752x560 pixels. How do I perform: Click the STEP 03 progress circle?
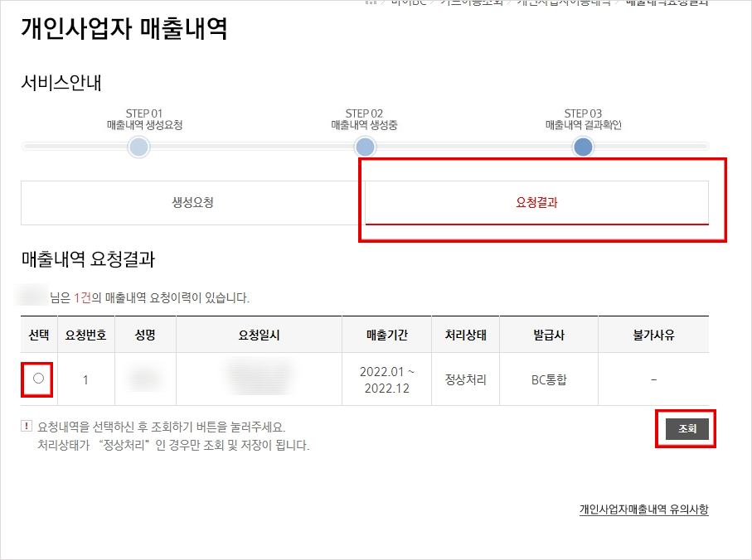pos(583,147)
